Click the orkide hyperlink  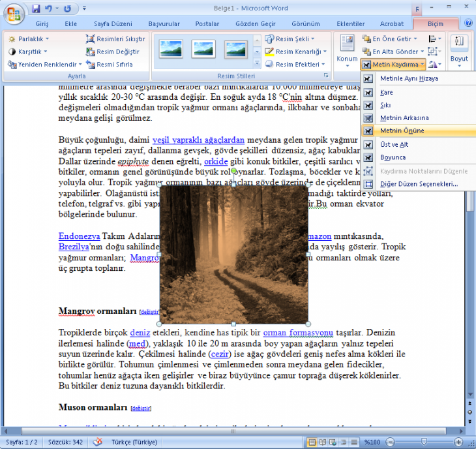216,161
